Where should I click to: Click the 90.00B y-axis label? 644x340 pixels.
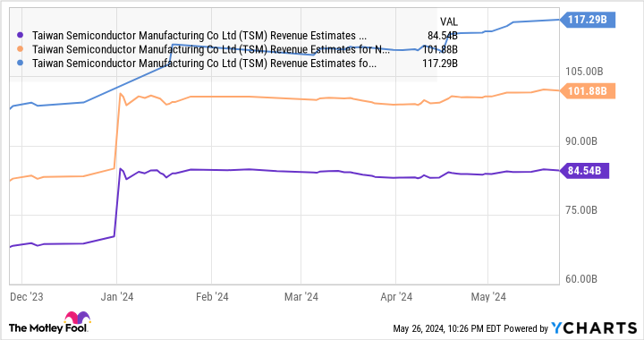point(581,141)
